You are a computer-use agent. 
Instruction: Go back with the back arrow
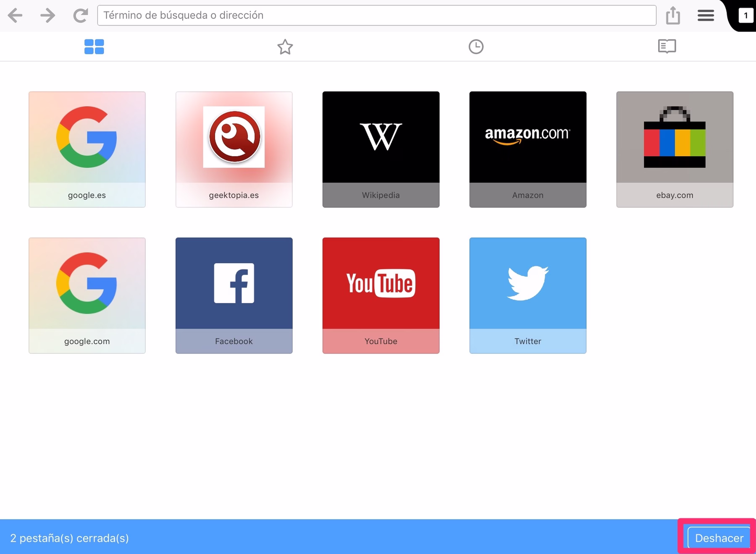(15, 16)
